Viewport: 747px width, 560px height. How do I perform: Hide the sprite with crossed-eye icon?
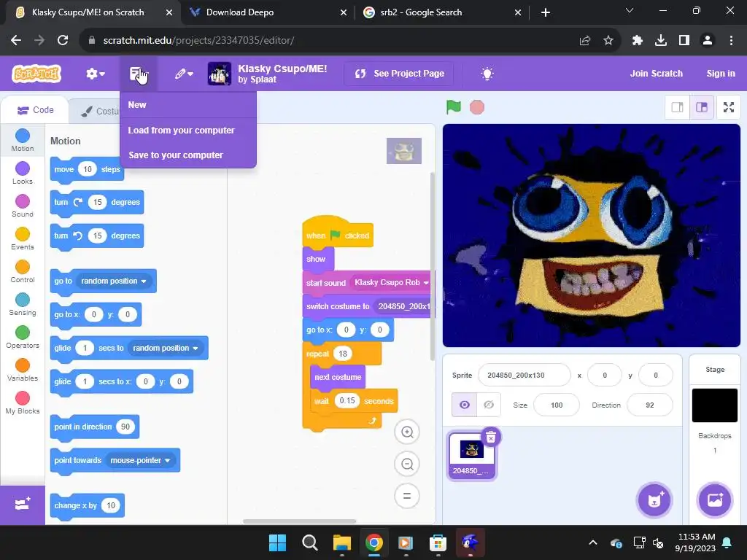click(x=488, y=405)
